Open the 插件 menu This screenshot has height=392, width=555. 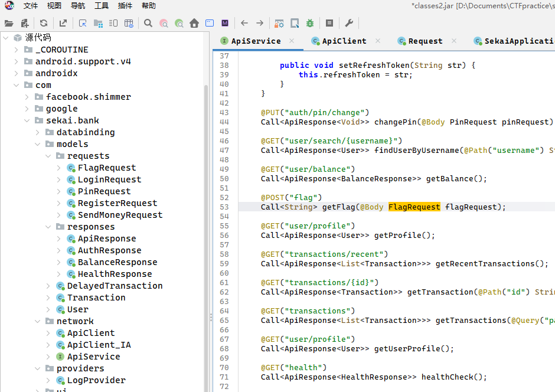[125, 6]
